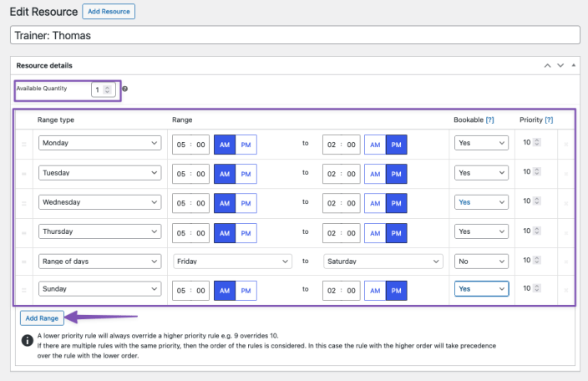Open the Wednesday range type dropdown
This screenshot has height=381, width=588.
coord(99,202)
